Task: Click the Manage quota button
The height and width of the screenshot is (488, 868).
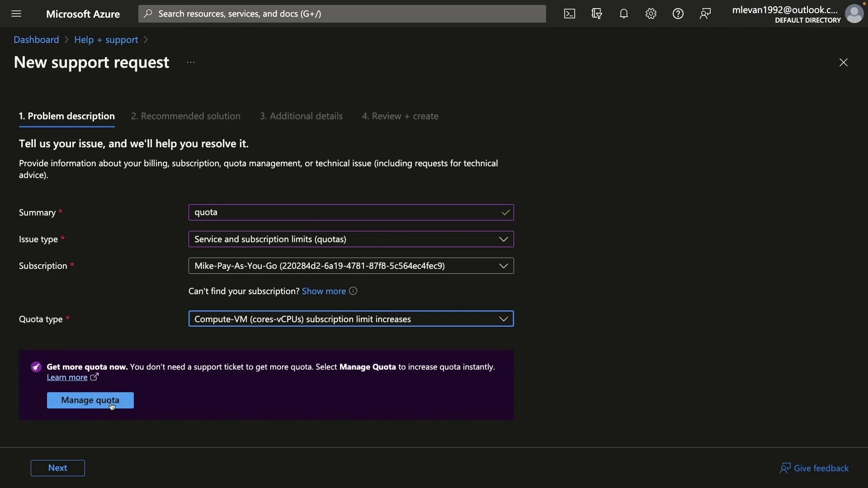Action: pos(90,400)
